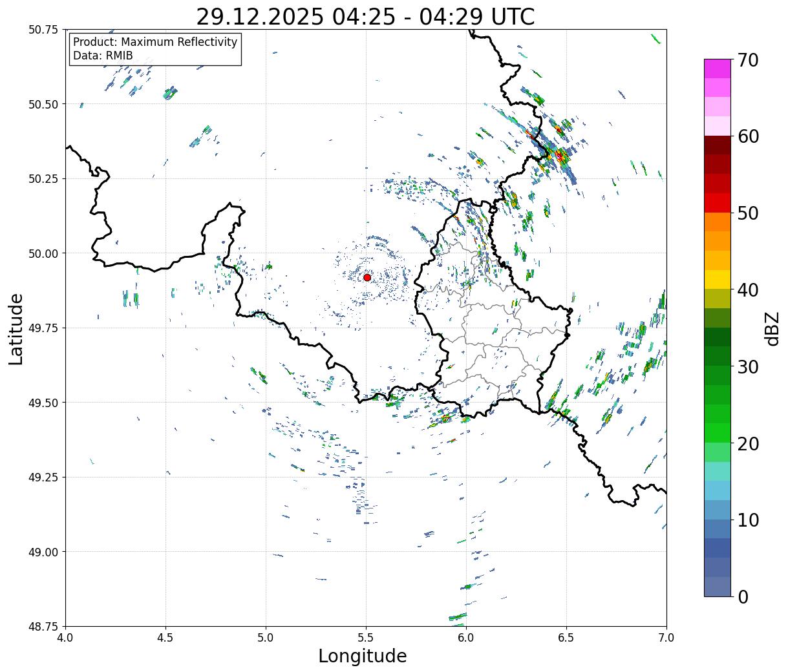The height and width of the screenshot is (672, 788).
Task: Click the colorbar tick label 0
Action: point(742,596)
